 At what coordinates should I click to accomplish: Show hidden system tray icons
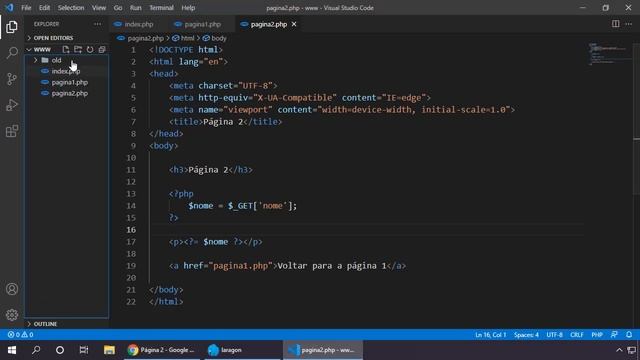(619, 350)
